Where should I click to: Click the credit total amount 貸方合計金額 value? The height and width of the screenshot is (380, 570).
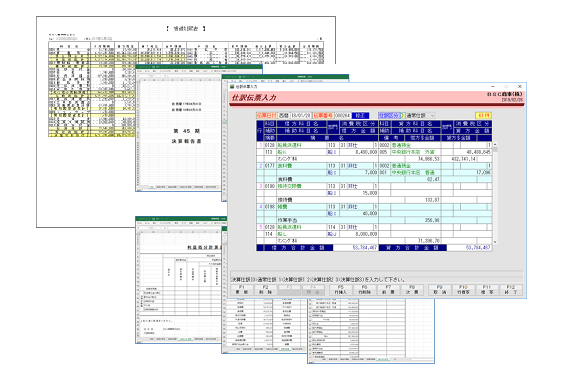469,248
